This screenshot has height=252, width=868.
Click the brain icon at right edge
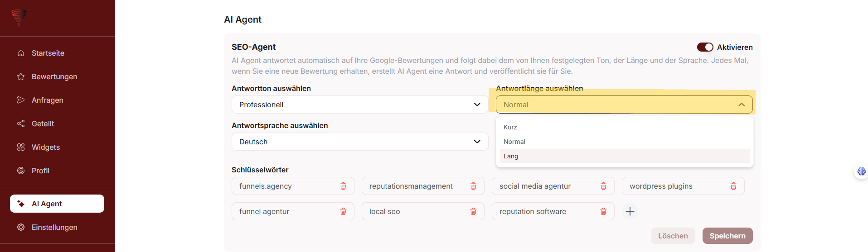[x=861, y=171]
